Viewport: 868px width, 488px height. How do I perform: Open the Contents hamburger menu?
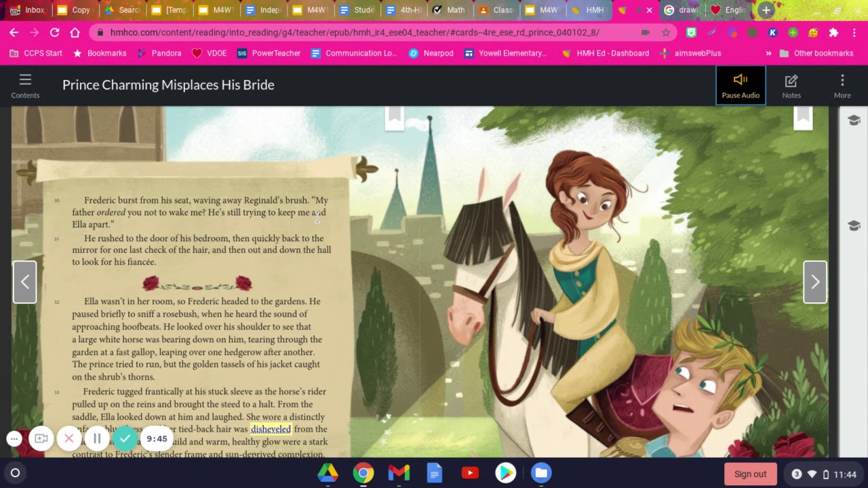click(25, 85)
